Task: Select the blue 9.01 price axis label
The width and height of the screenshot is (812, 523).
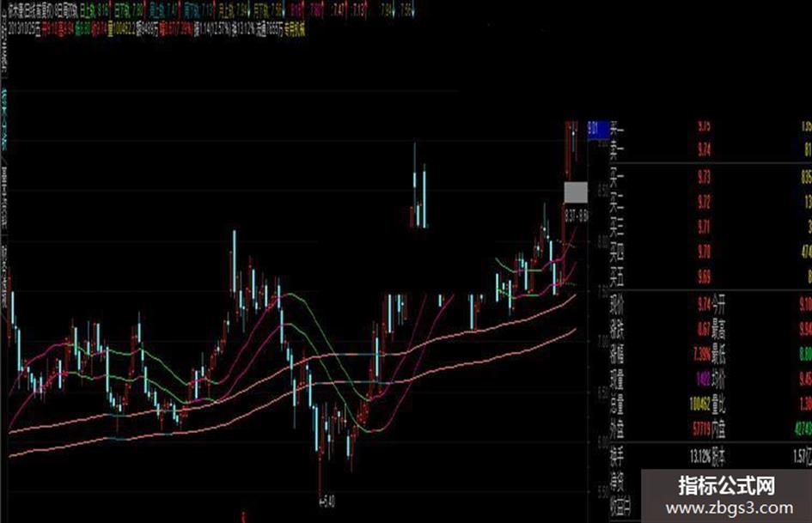Action: click(598, 129)
